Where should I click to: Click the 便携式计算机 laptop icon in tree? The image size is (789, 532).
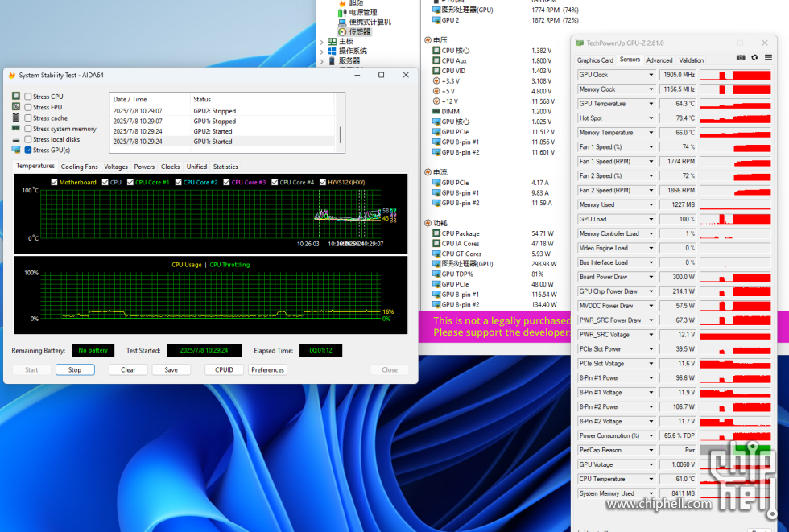coord(342,22)
